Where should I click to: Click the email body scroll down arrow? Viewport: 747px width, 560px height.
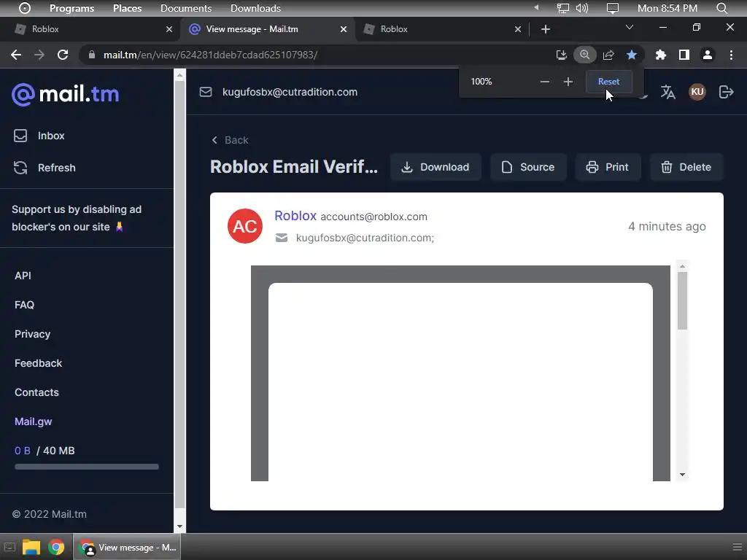682,475
